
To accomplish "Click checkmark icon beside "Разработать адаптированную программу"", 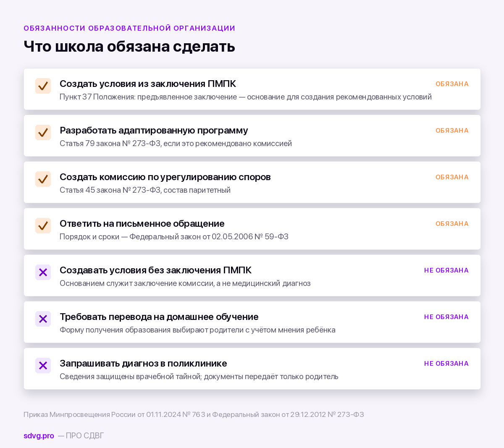I will [43, 133].
